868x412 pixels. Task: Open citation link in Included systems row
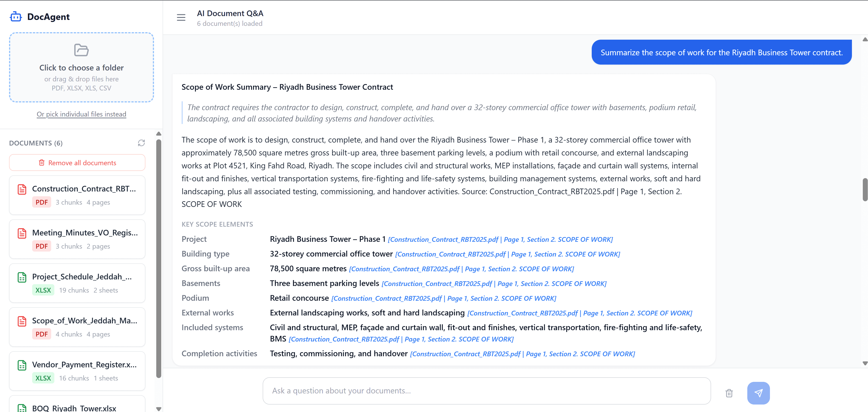pyautogui.click(x=401, y=339)
